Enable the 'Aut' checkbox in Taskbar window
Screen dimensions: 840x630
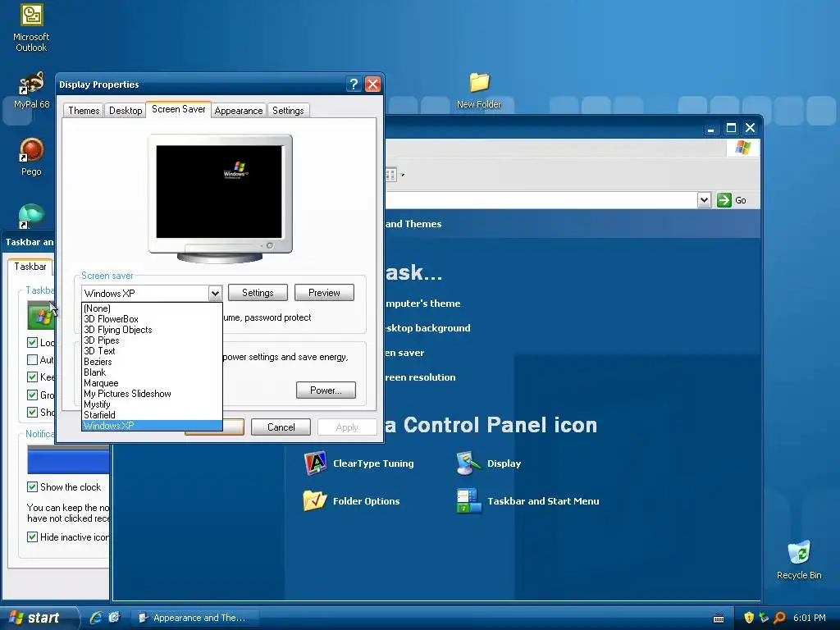click(32, 359)
